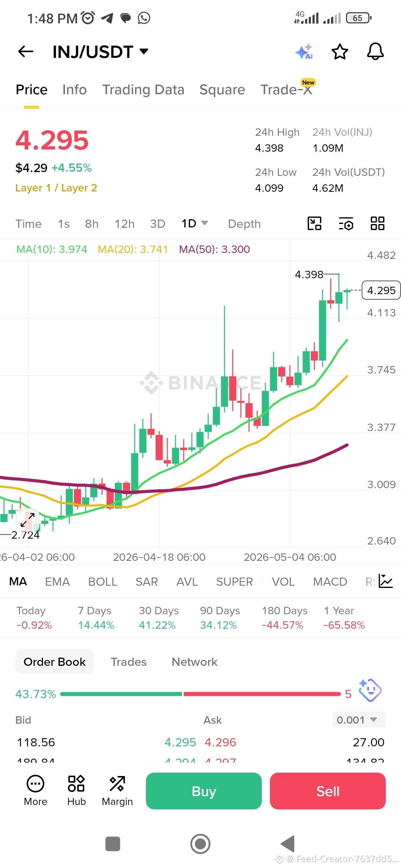This screenshot has height=868, width=401.
Task: Tap the bid/ask ratio bar
Action: 200,694
